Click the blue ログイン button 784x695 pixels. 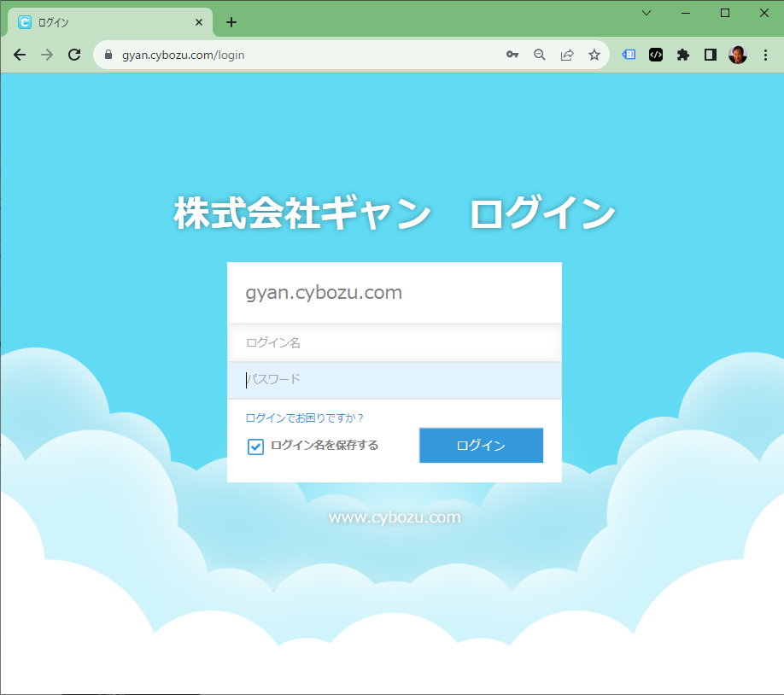481,445
